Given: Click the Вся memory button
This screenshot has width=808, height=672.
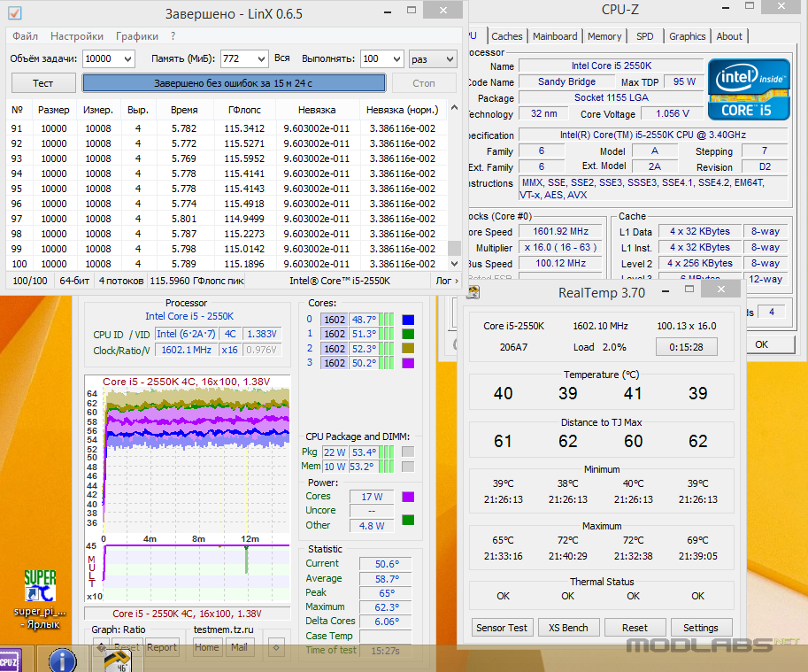Looking at the screenshot, I should (x=282, y=58).
